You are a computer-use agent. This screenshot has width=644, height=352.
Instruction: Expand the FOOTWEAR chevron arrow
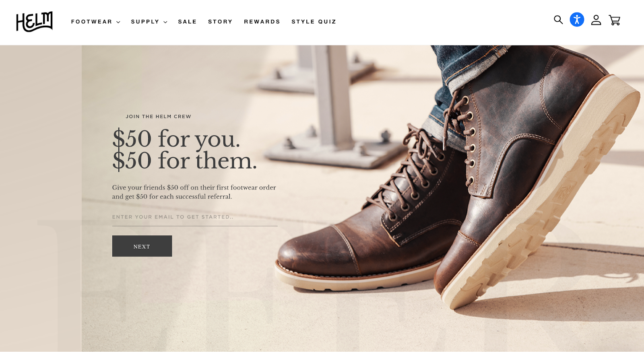[x=118, y=22]
